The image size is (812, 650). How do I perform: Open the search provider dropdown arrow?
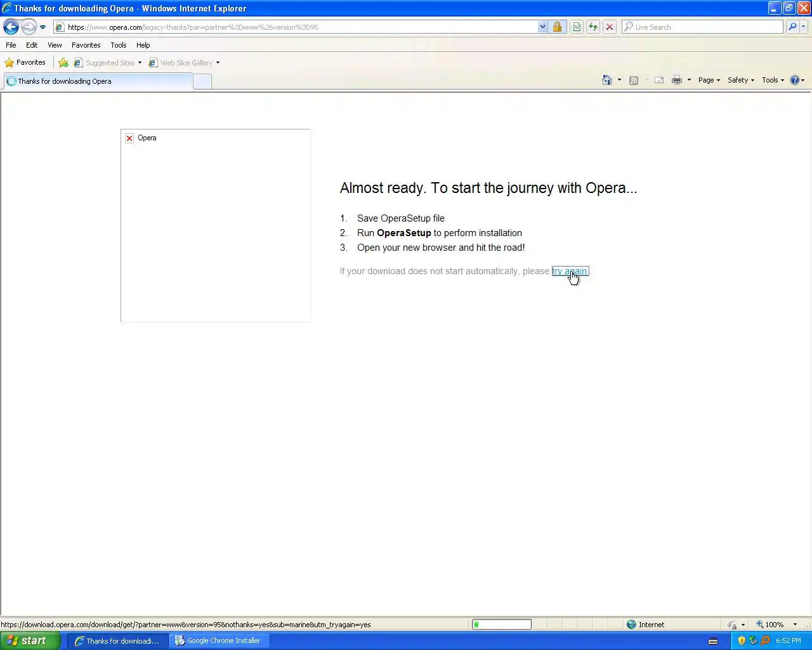coord(804,27)
